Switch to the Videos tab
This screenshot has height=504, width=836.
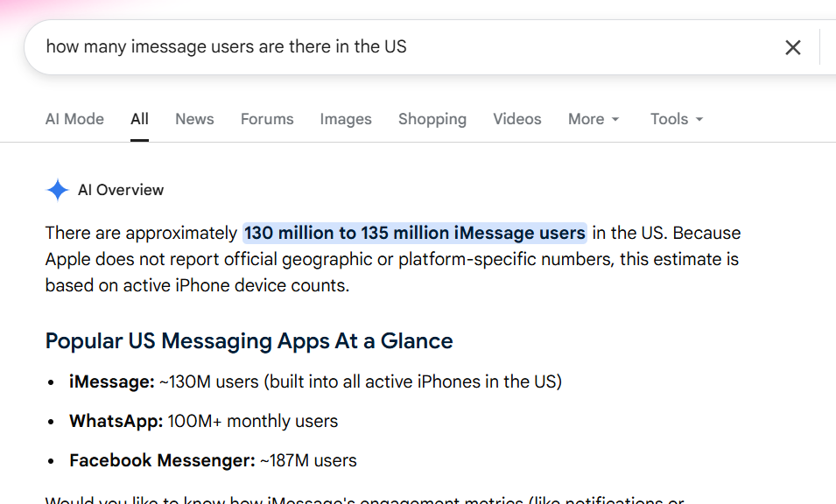click(x=517, y=119)
